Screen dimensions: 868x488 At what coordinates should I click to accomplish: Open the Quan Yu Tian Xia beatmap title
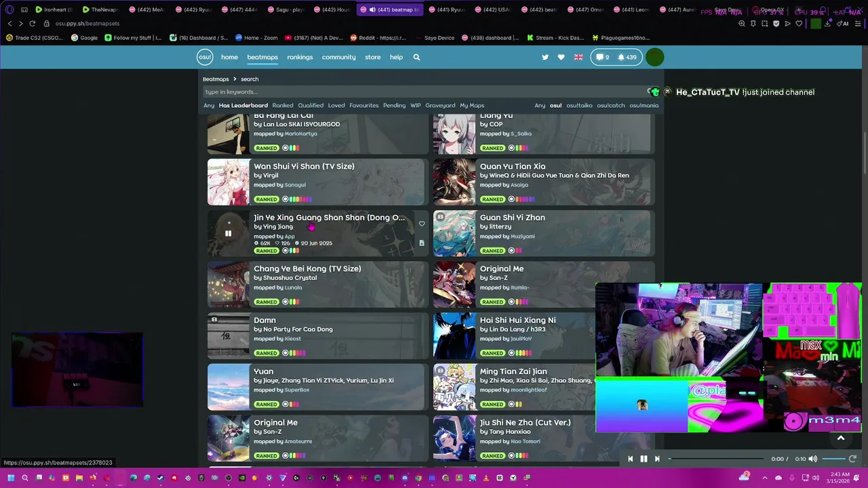point(513,166)
